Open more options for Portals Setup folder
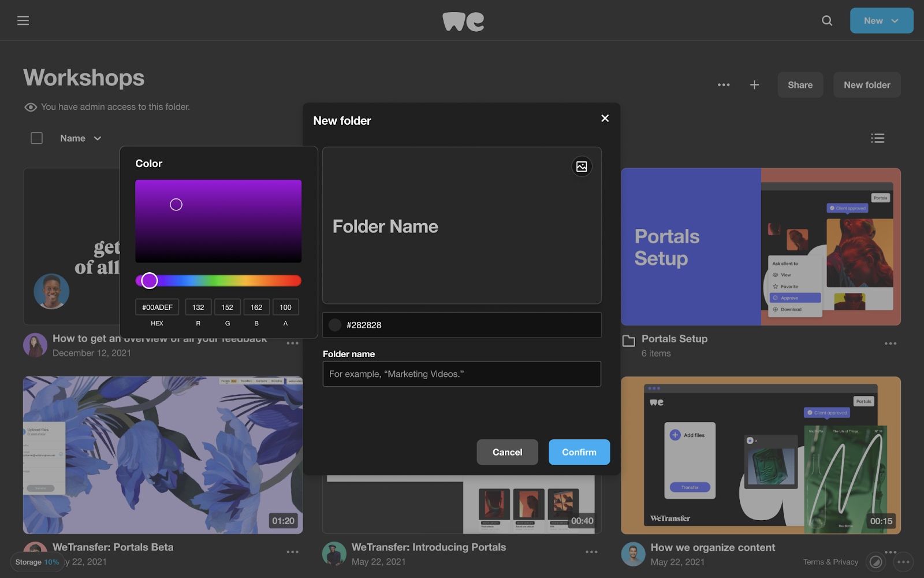Screen dimensions: 924x578 (890, 344)
